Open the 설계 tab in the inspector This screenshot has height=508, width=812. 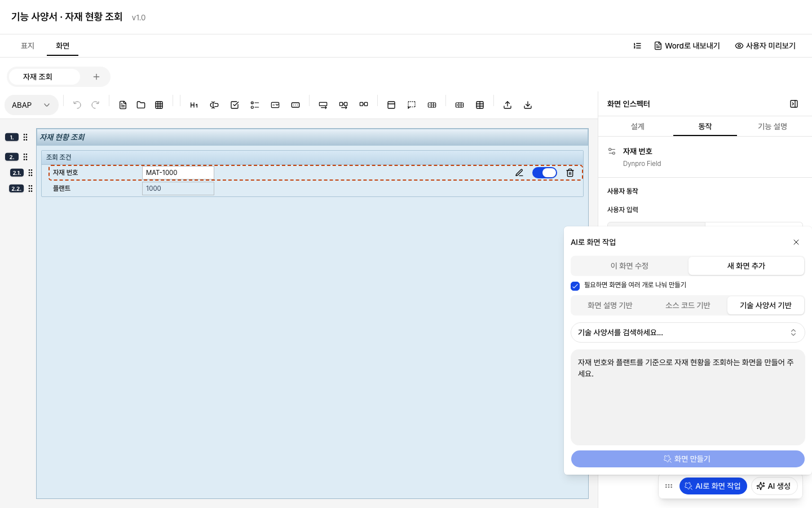[x=638, y=126]
